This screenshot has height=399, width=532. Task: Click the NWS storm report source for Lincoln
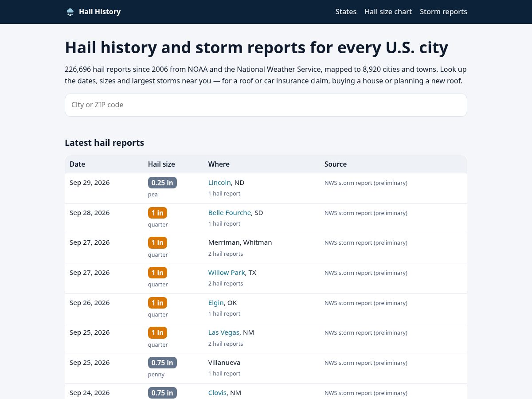(x=366, y=183)
